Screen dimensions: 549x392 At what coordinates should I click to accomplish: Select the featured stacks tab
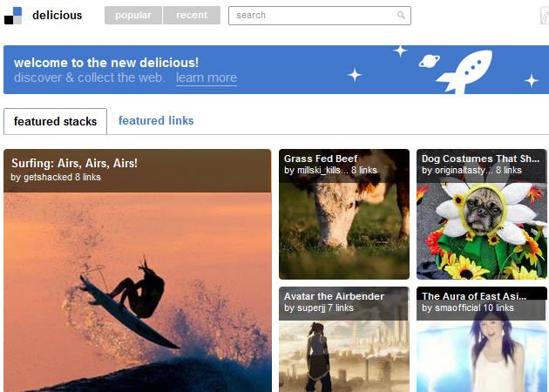click(55, 122)
